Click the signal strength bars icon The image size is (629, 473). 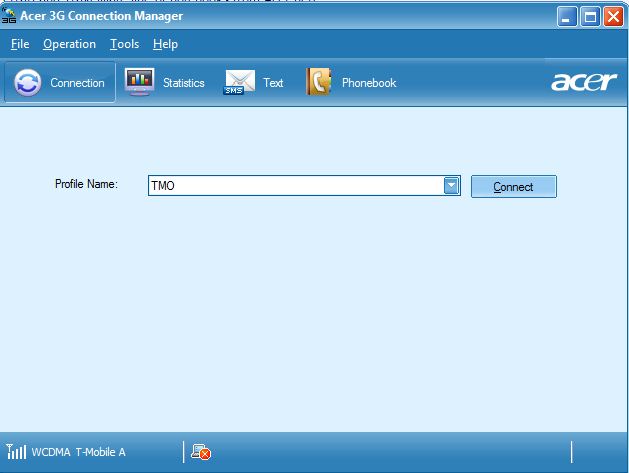[16, 452]
